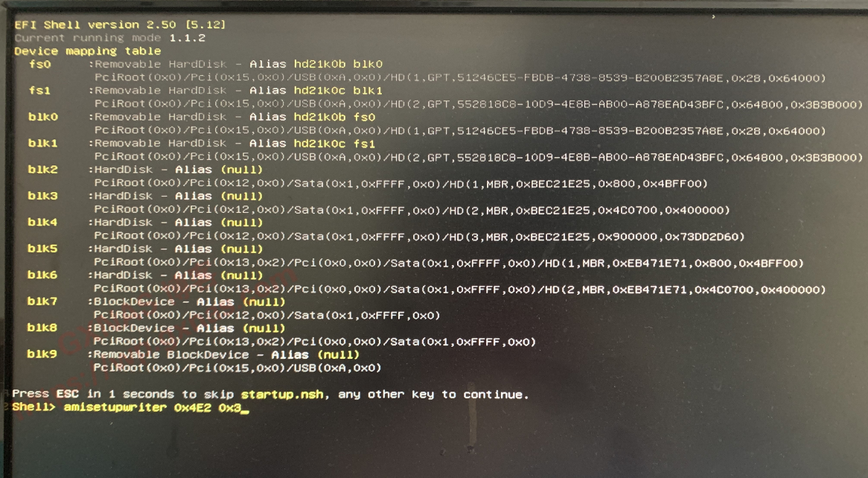Image resolution: width=868 pixels, height=478 pixels.
Task: Click the Shell> command prompt
Action: 34,408
